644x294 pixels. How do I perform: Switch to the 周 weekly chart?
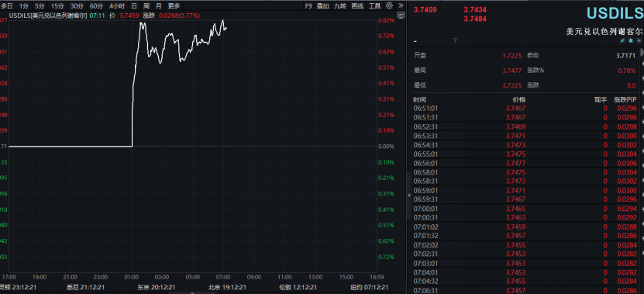[x=146, y=5]
